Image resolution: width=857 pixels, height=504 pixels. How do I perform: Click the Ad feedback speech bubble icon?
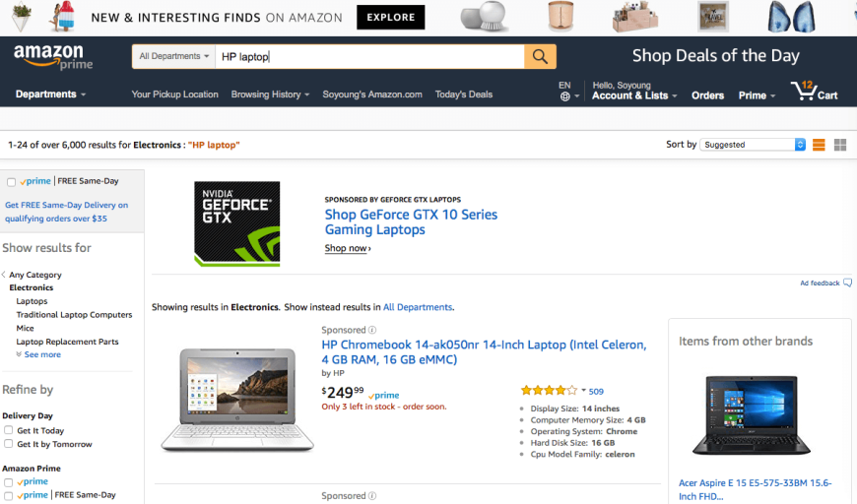pyautogui.click(x=848, y=283)
